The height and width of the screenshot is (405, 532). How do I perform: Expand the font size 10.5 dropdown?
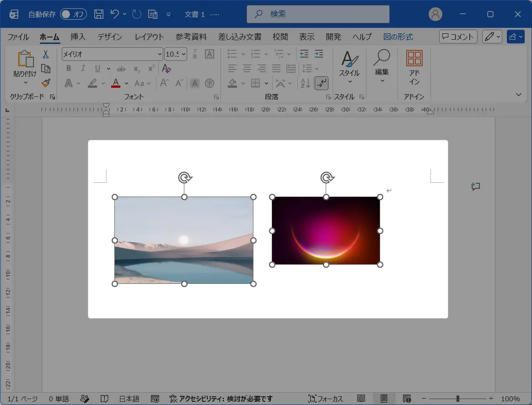[183, 54]
